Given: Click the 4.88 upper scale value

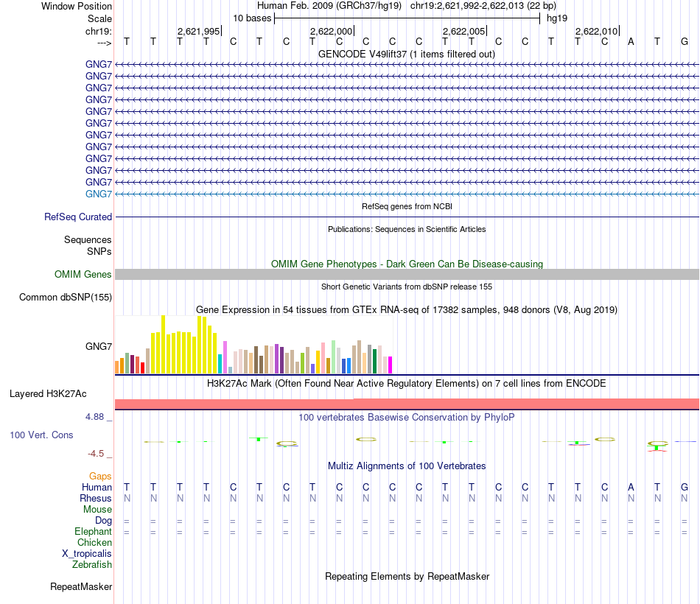Looking at the screenshot, I should click(x=94, y=416).
